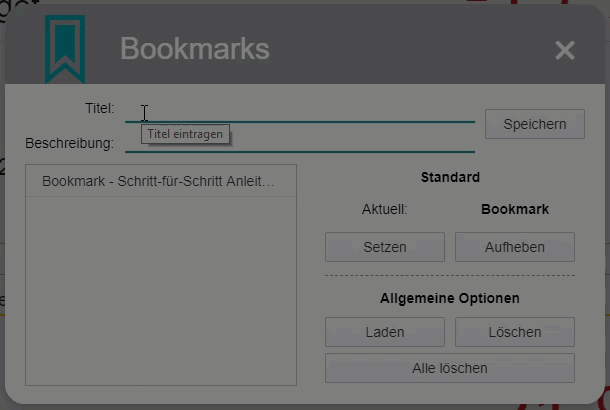610x410 pixels.
Task: Click the Löschen button
Action: pyautogui.click(x=515, y=332)
